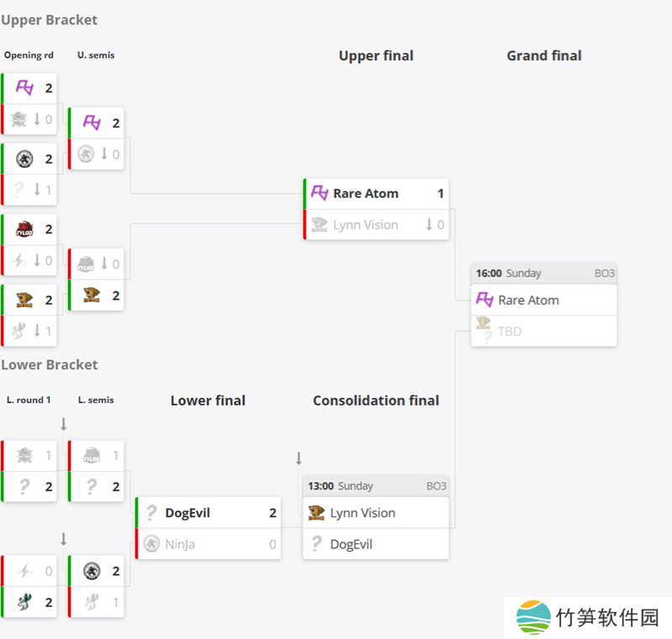Open the 16:00 Sunday match header
Screen dimensions: 672x639
click(x=543, y=273)
